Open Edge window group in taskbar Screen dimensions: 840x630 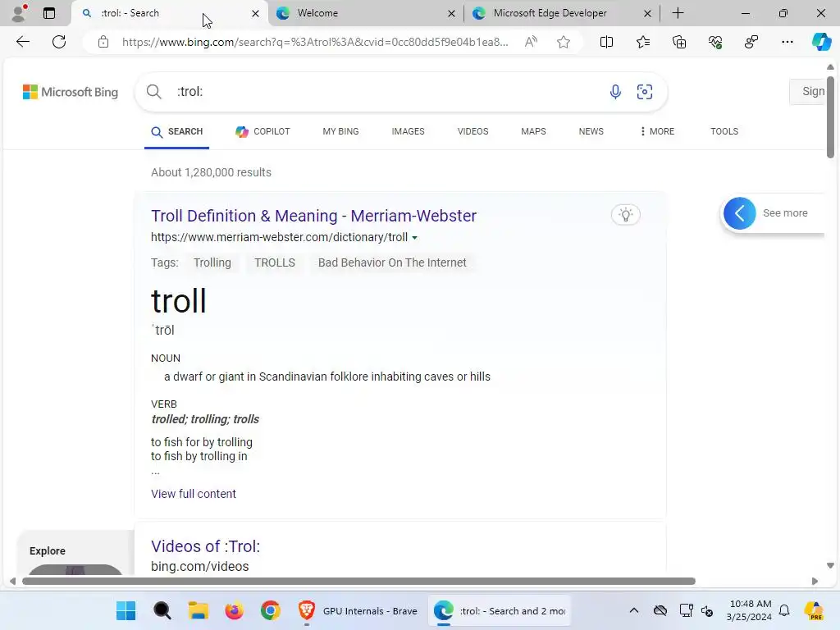[500, 610]
